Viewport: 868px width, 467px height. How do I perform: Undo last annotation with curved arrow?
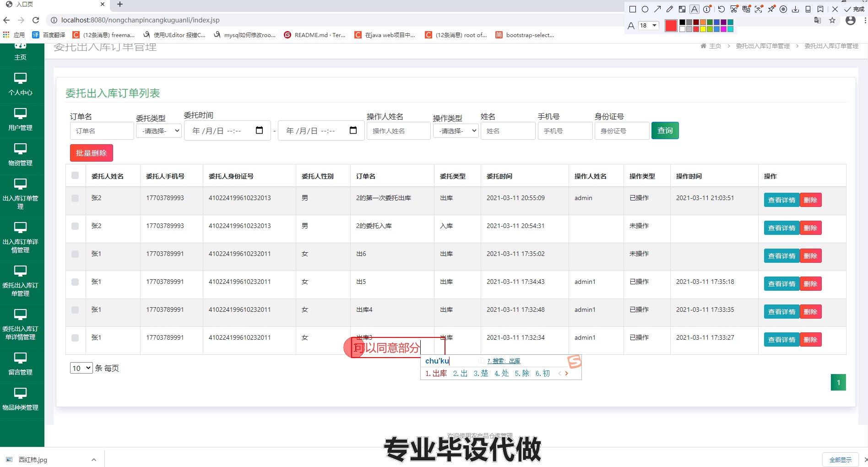(x=722, y=9)
